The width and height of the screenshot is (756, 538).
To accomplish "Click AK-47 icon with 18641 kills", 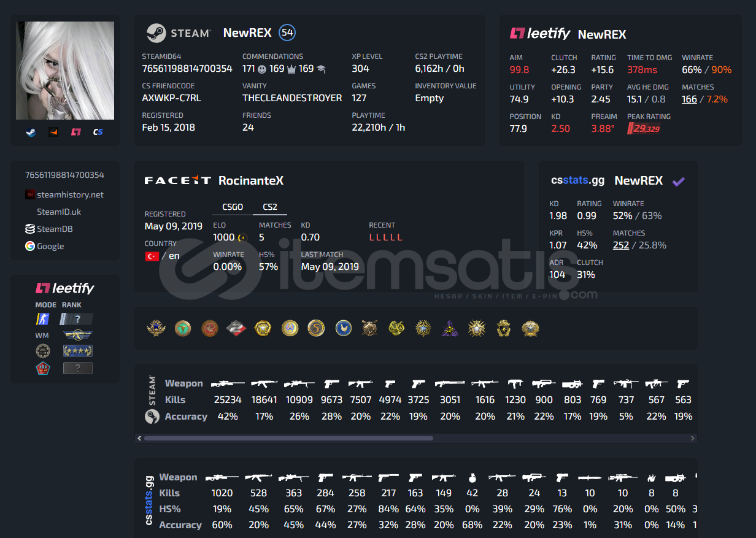I will (264, 383).
